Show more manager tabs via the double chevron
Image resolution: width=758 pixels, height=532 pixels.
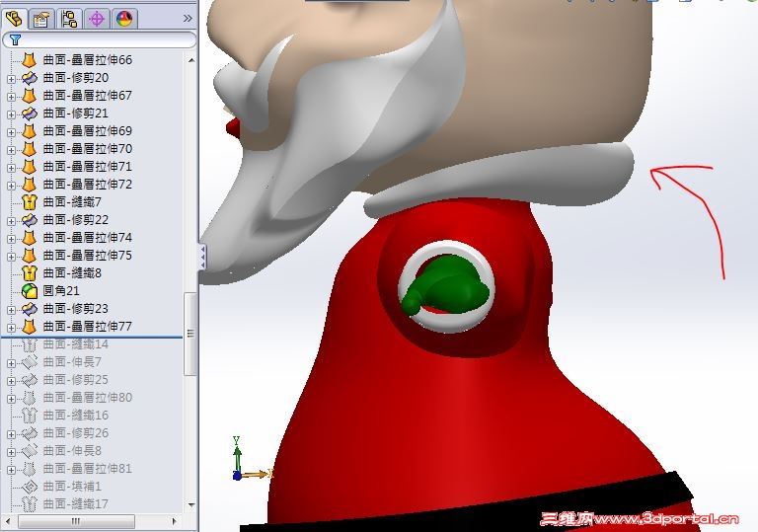tap(188, 19)
